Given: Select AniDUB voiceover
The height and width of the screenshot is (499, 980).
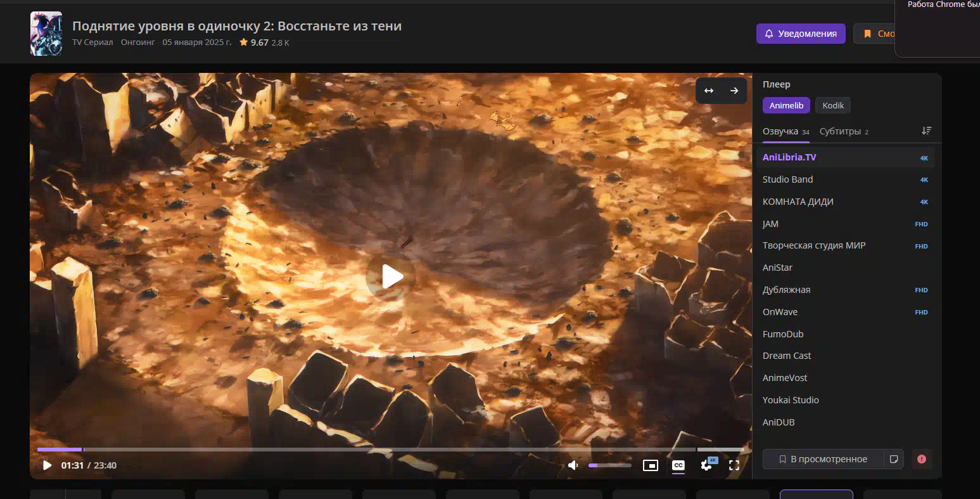Looking at the screenshot, I should pyautogui.click(x=845, y=422).
